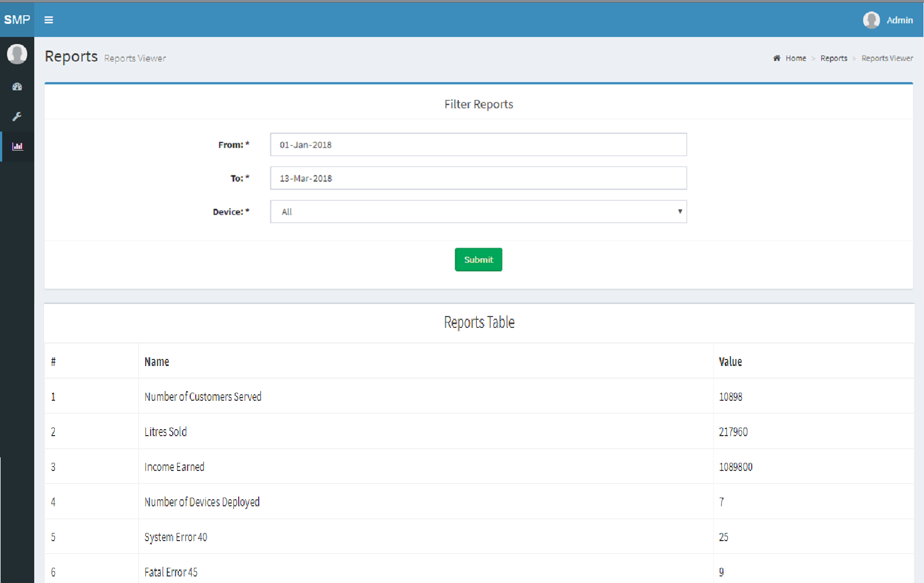924x583 pixels.
Task: Open the Device dropdown showing All
Action: click(478, 212)
